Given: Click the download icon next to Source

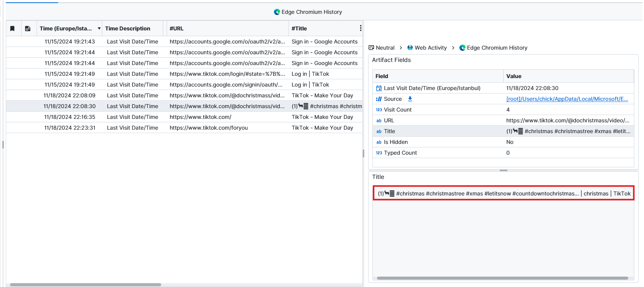Looking at the screenshot, I should 410,99.
